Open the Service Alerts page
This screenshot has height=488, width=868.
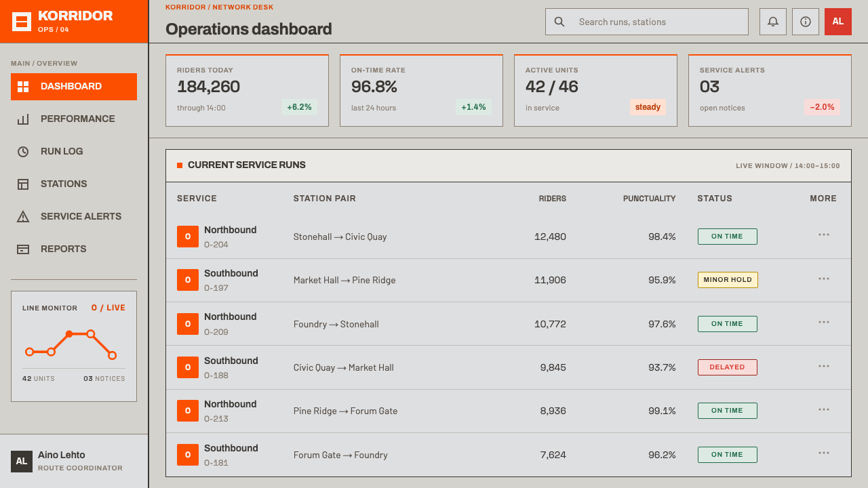coord(74,217)
